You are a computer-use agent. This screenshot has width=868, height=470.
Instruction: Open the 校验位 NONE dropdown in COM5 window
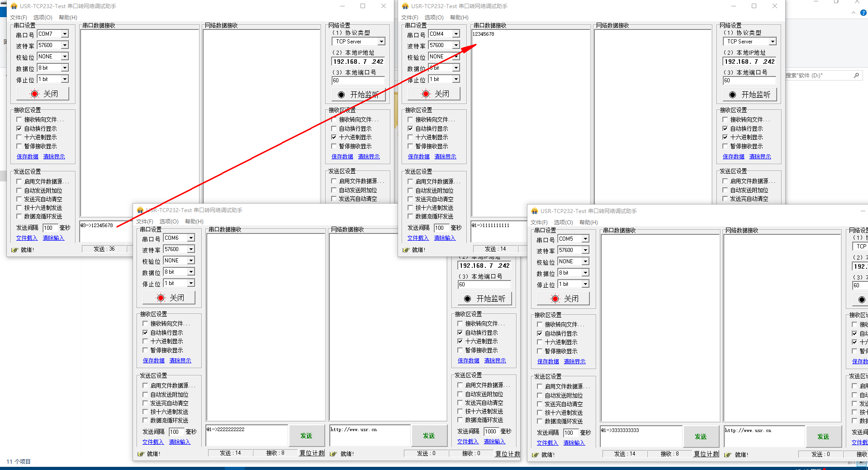(585, 261)
